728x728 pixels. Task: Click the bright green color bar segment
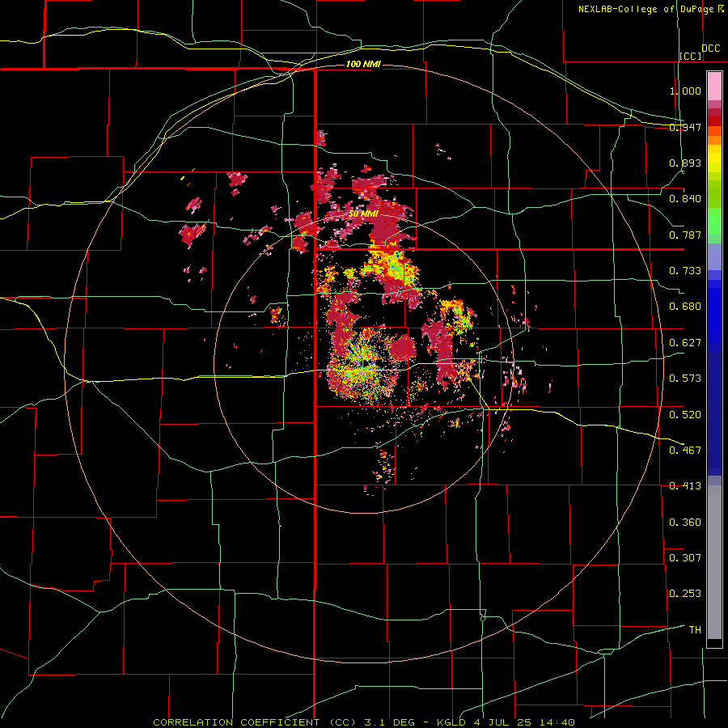(714, 221)
